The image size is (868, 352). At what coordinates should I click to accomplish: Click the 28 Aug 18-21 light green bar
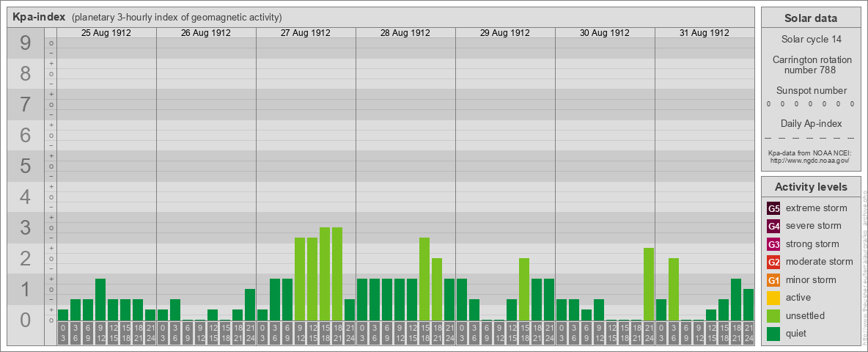tap(437, 290)
